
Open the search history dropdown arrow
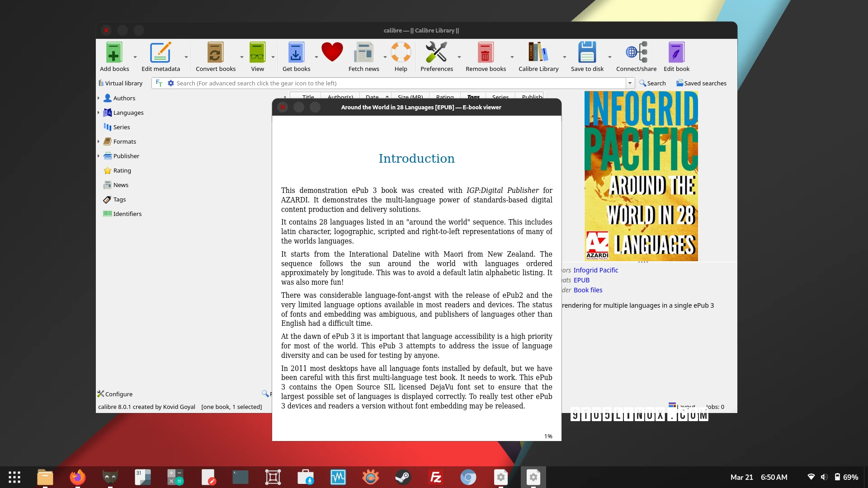[x=630, y=83]
